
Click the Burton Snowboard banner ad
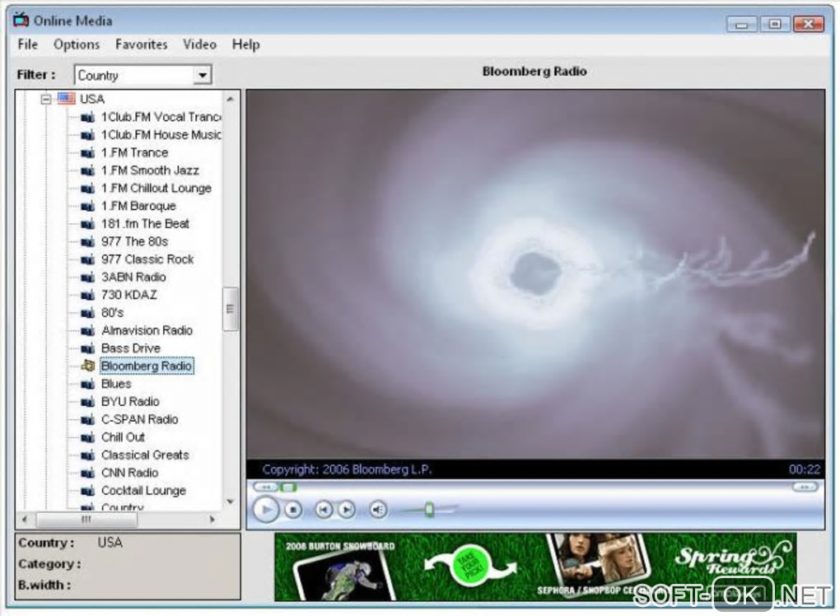pos(535,567)
